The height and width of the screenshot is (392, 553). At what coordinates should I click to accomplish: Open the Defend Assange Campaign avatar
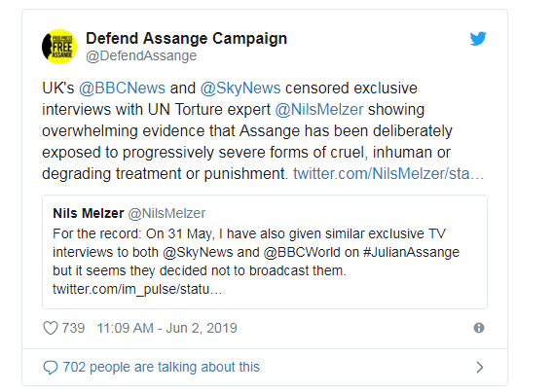[x=59, y=47]
